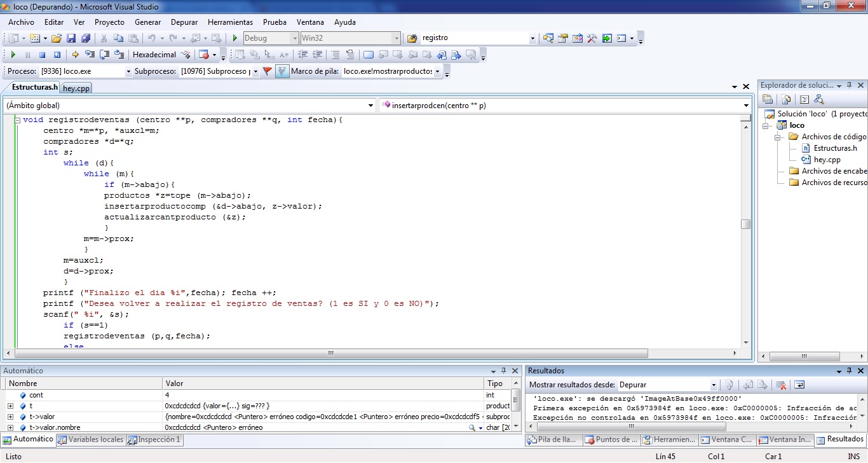Add new item with toolbar icon
The height and width of the screenshot is (463, 868).
(x=34, y=38)
